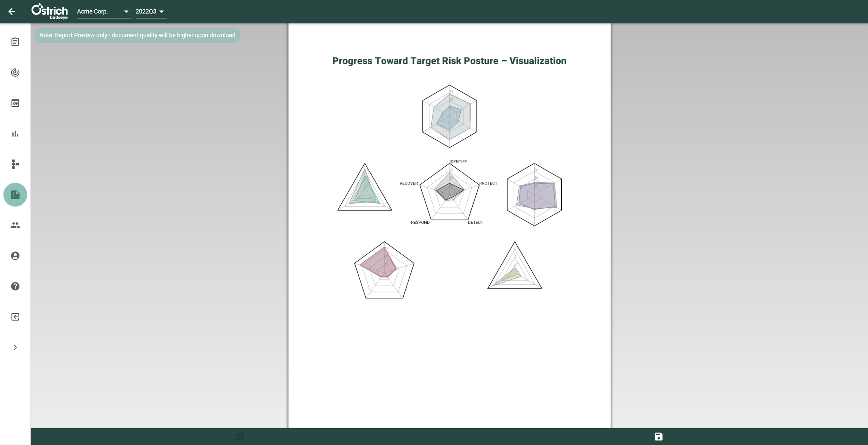Screen dimensions: 868x445
Task: Open the users group icon
Action: (15, 225)
